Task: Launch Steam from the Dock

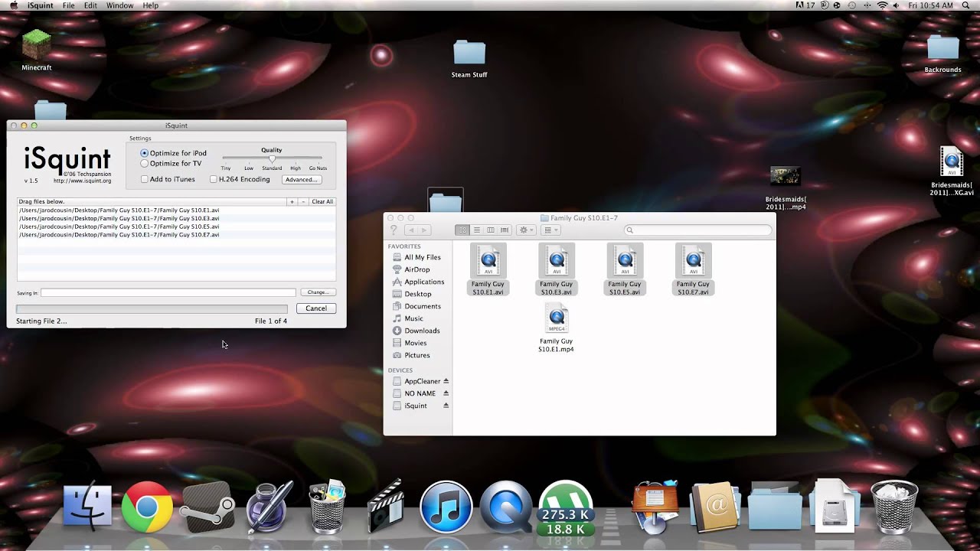Action: coord(207,507)
